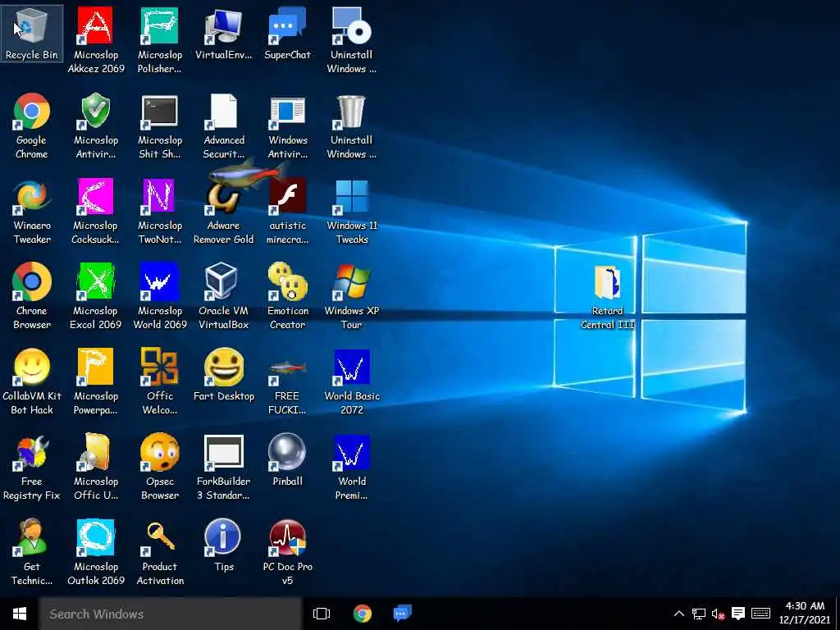Select the Windows XP Tour icon
Viewport: 840px width, 630px height.
[x=351, y=296]
